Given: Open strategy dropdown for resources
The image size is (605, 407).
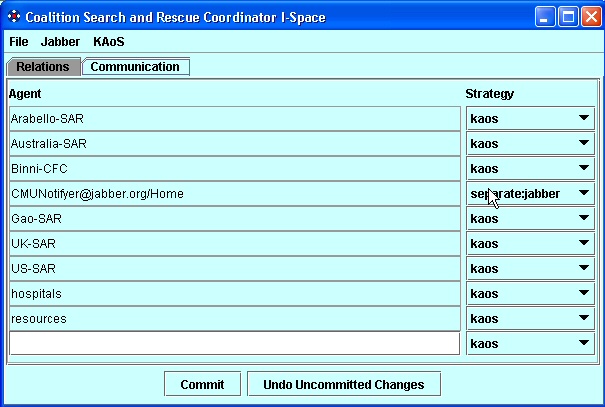Looking at the screenshot, I should (x=530, y=318).
